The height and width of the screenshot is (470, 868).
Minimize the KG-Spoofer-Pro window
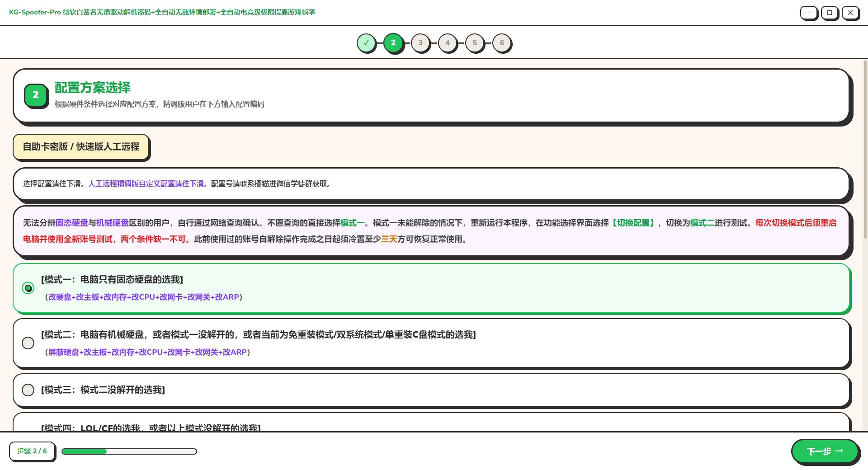pos(809,13)
